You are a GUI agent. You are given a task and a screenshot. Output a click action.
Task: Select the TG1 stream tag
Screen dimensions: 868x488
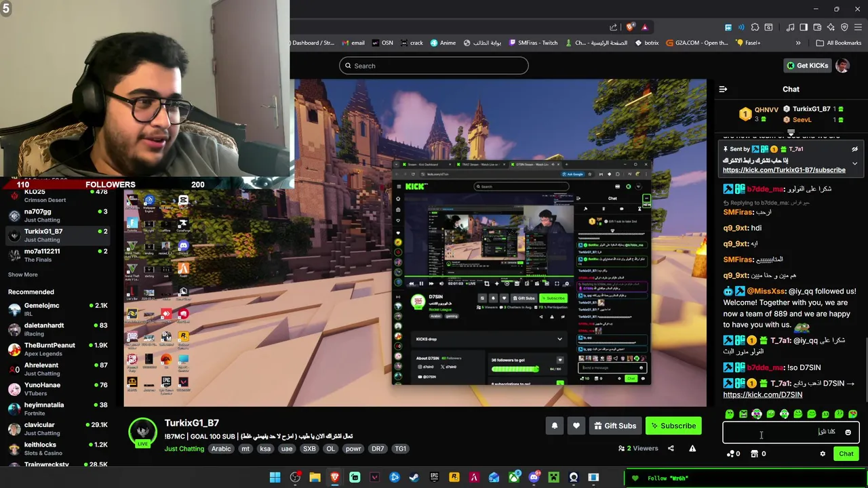point(401,449)
